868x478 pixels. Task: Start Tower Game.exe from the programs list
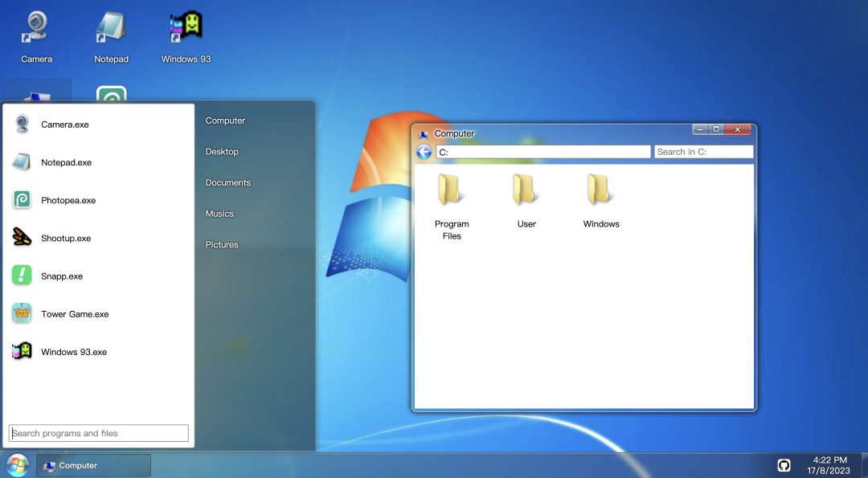[x=99, y=313]
